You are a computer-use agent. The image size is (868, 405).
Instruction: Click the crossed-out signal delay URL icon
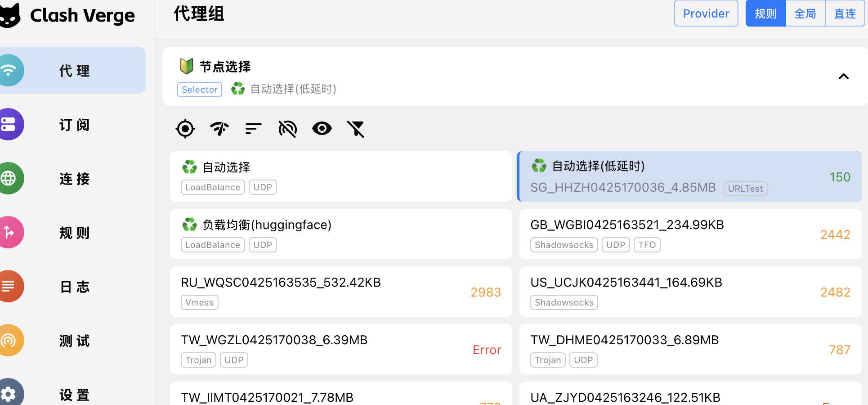[287, 129]
